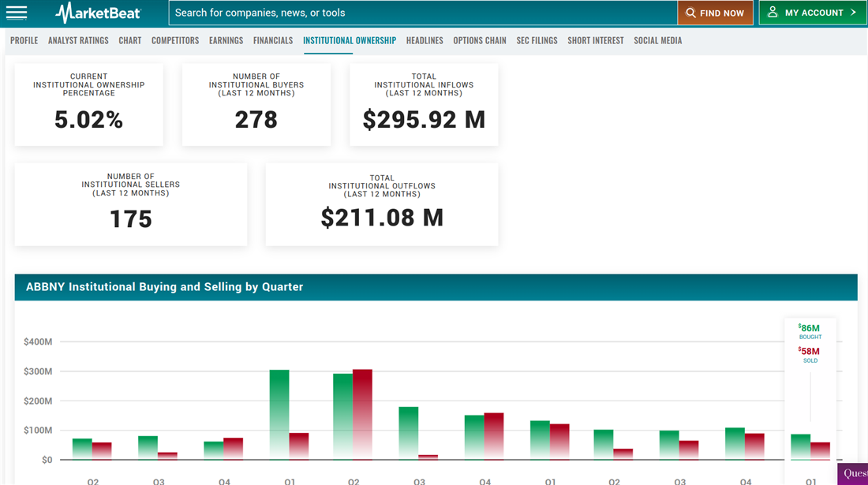
Task: Switch to the Profile tab
Action: coord(24,40)
